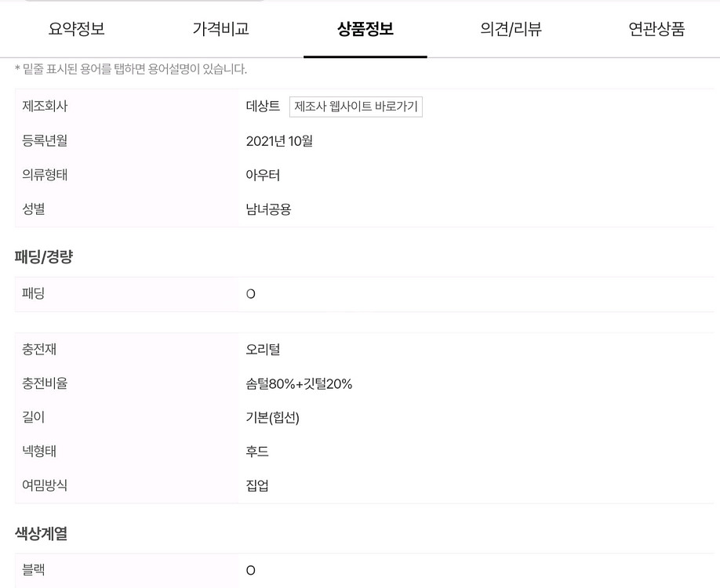Open the 가격비교 tab

[x=220, y=30]
